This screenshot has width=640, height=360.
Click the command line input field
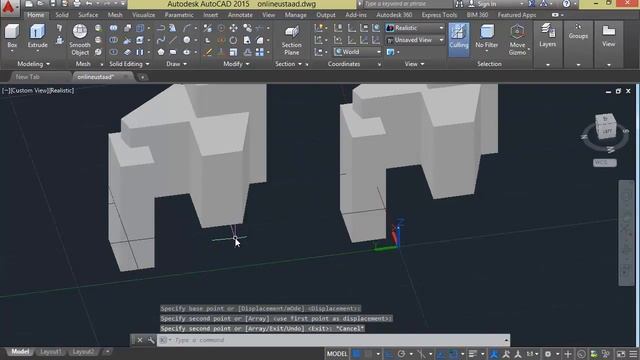[x=333, y=340]
